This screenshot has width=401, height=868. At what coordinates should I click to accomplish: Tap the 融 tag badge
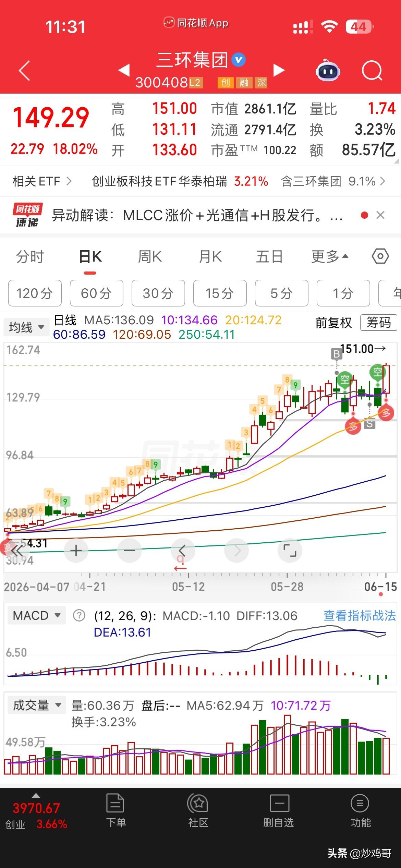[x=244, y=83]
